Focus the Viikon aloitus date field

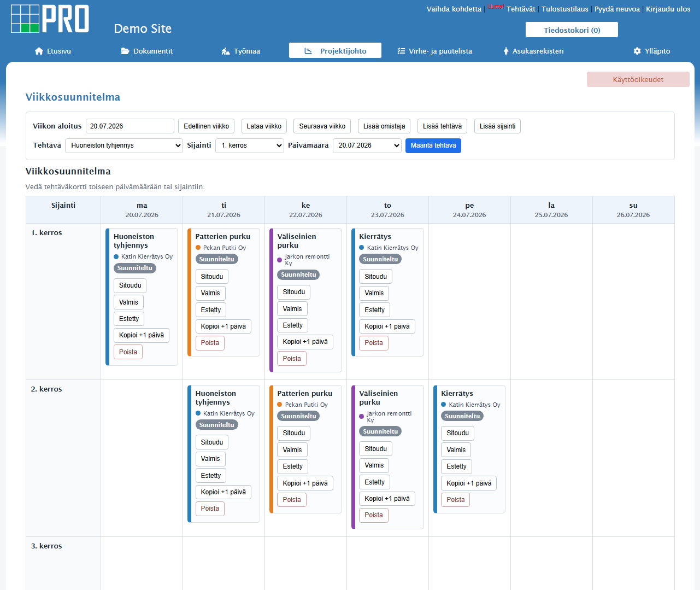coord(130,126)
